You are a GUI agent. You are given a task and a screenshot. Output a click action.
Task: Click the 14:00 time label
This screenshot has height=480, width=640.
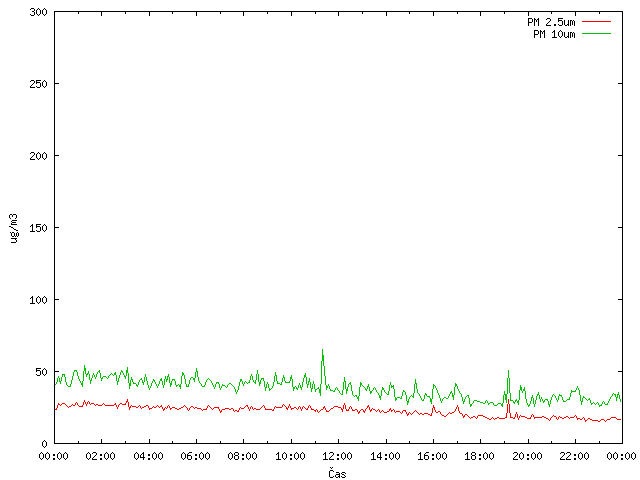coord(385,456)
